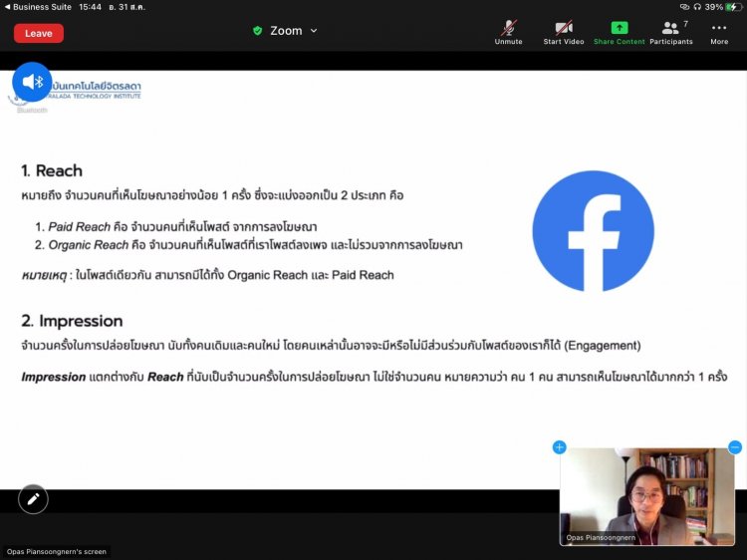Minimize the video thumbnail with minus icon

tap(735, 447)
